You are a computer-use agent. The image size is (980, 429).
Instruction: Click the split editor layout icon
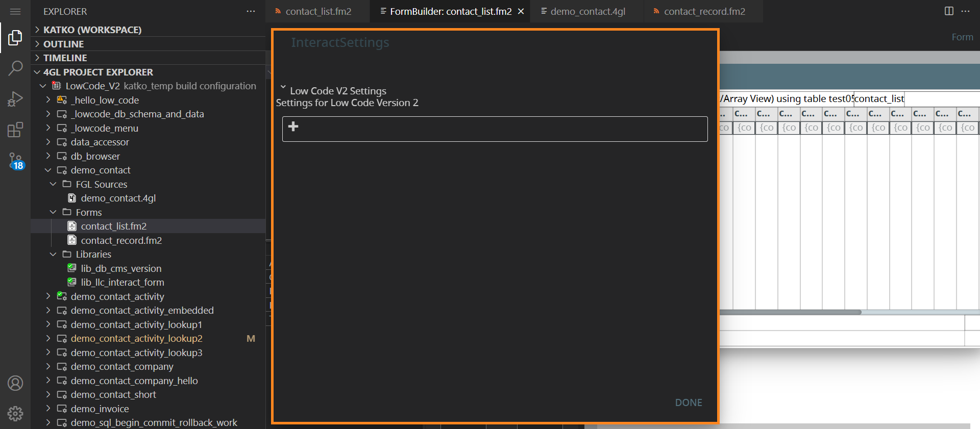tap(949, 11)
